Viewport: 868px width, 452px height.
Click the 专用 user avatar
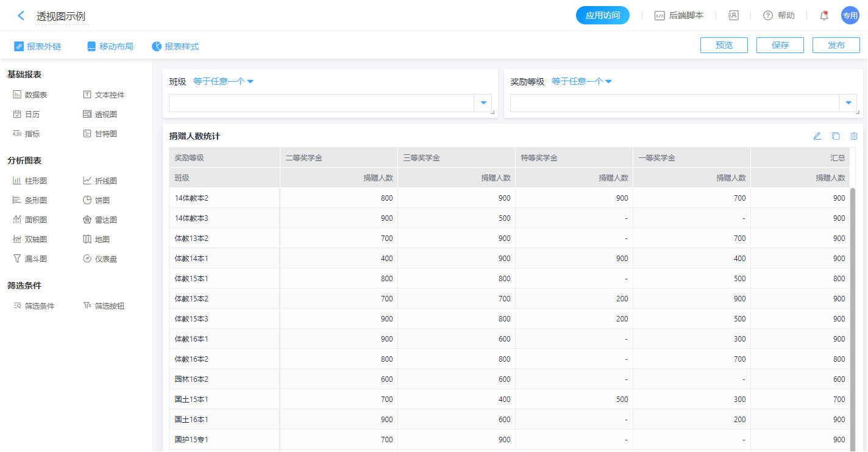850,16
